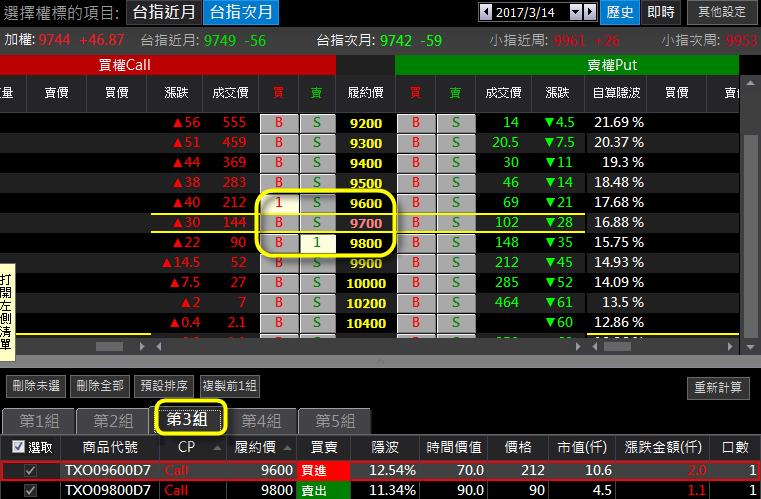Toggle 買進 cell for TXO09600D7
Image resolution: width=761 pixels, height=499 pixels.
pyautogui.click(x=323, y=470)
